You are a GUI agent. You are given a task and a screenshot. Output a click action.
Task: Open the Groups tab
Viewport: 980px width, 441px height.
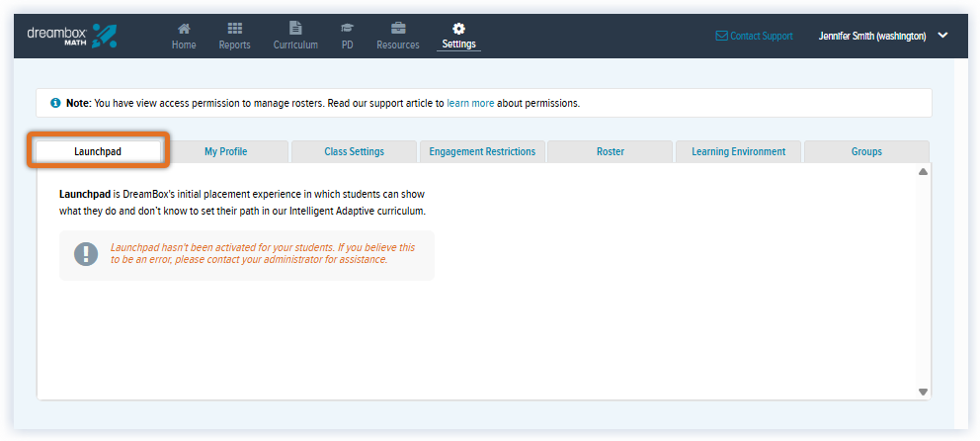[x=866, y=151]
